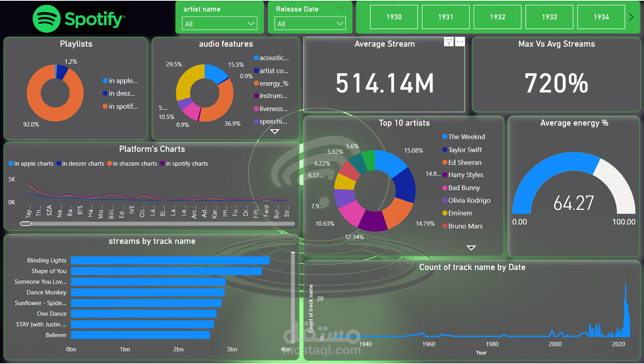Click the Spotify logo
The image size is (644, 364).
coord(79,19)
